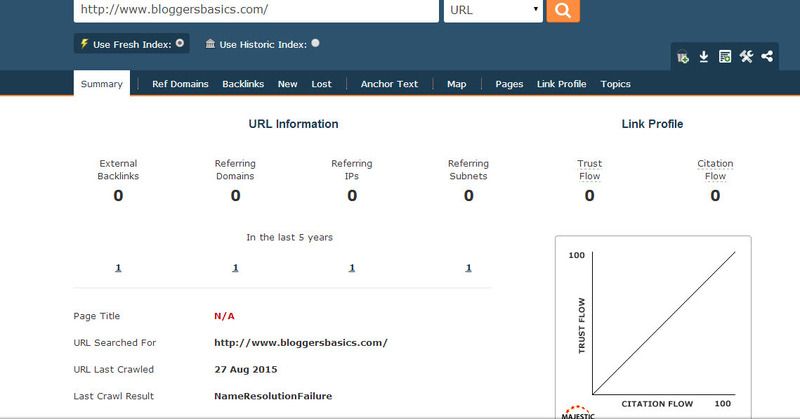Screen dimensions: 800x419
Task: Click the Citation Flow label link
Action: pos(715,170)
